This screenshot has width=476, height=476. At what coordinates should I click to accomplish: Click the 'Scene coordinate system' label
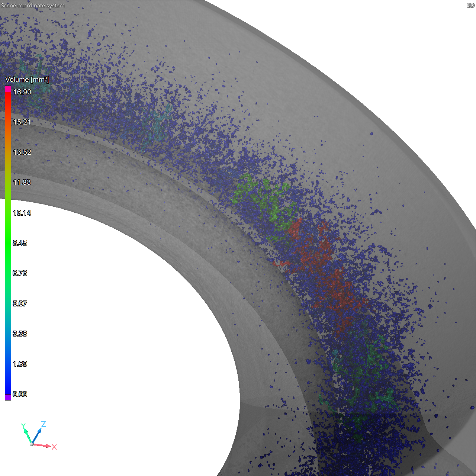point(33,6)
